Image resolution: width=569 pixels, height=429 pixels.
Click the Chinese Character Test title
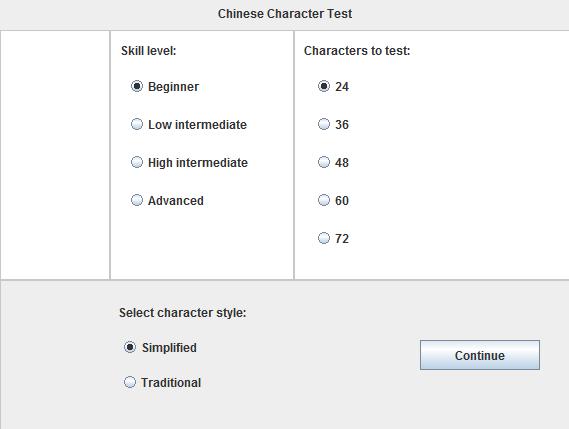click(x=285, y=14)
